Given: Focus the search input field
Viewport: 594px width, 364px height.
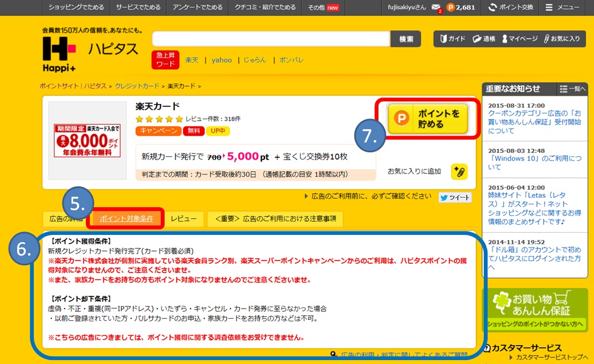Looking at the screenshot, I should tap(271, 39).
